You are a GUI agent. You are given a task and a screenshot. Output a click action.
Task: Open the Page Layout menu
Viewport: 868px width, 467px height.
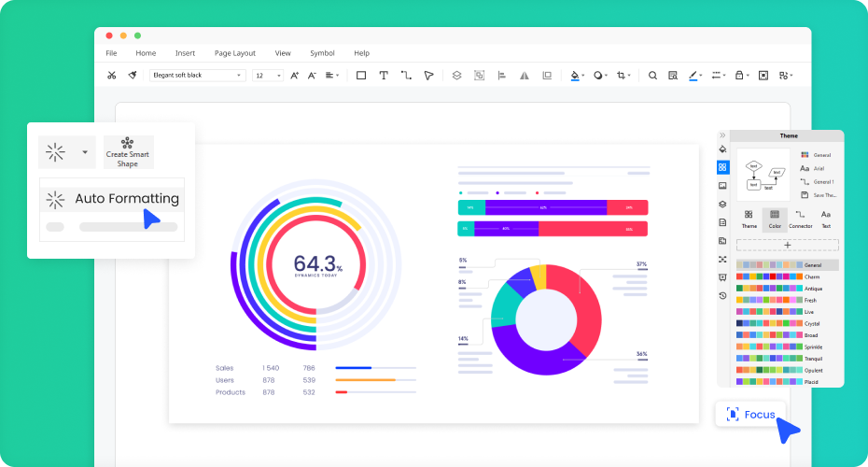point(234,53)
